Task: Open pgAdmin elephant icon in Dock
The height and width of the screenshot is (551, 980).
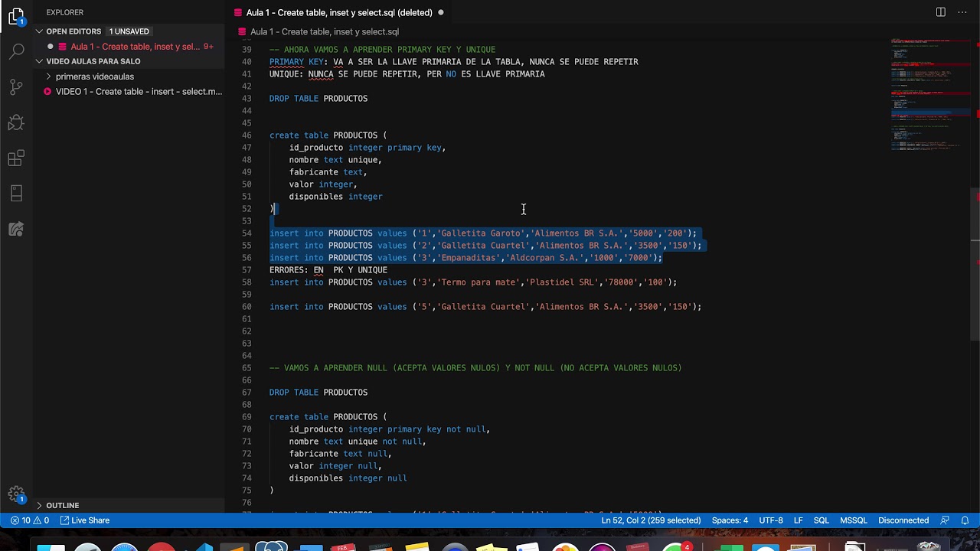Action: pyautogui.click(x=271, y=546)
